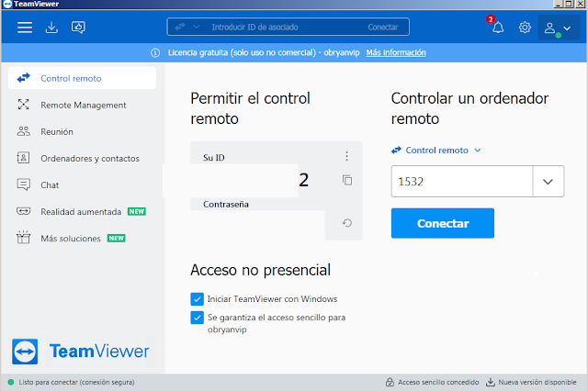
Task: Click the new version download icon
Action: point(490,382)
